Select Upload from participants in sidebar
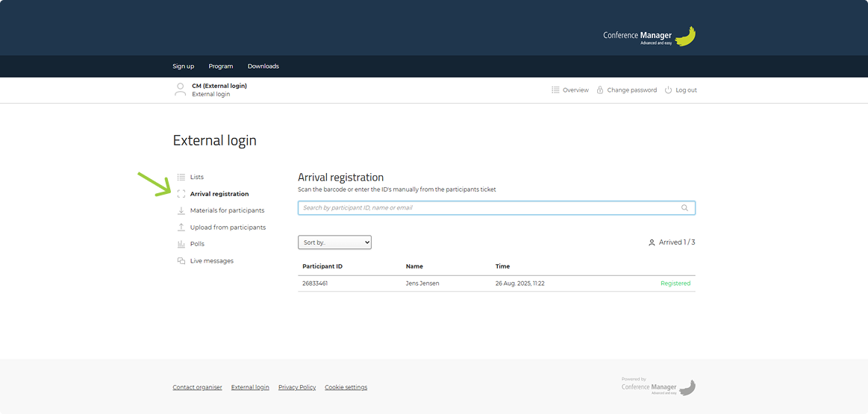The height and width of the screenshot is (414, 868). point(228,227)
